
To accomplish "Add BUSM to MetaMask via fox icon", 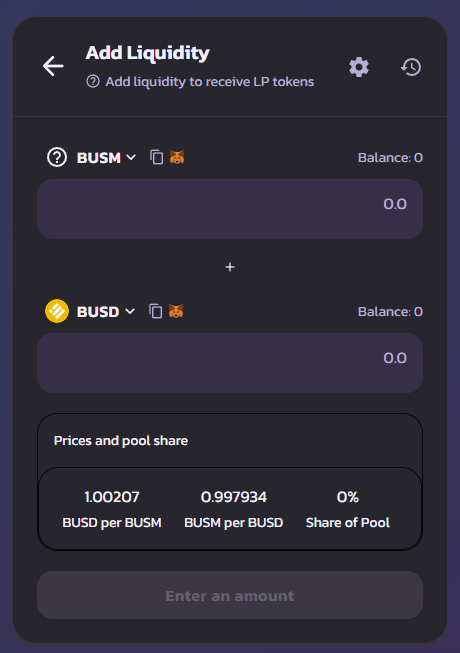I will tap(177, 157).
